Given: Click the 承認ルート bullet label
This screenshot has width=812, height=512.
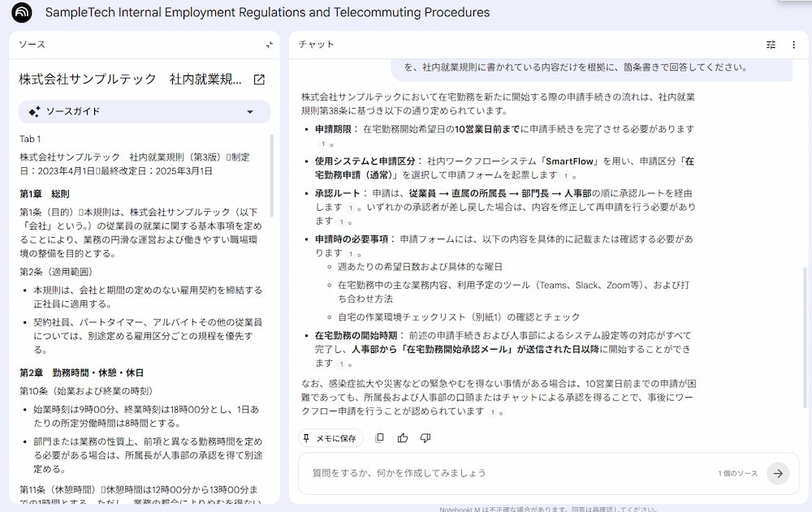Looking at the screenshot, I should [337, 193].
